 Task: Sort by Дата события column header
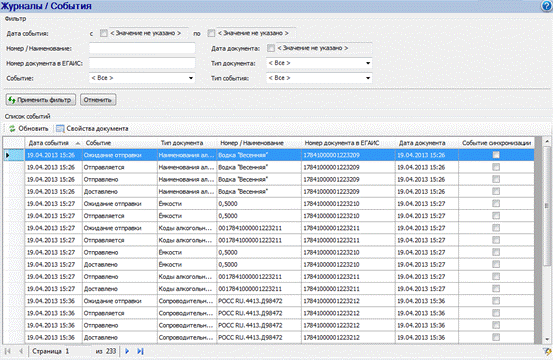pyautogui.click(x=54, y=143)
